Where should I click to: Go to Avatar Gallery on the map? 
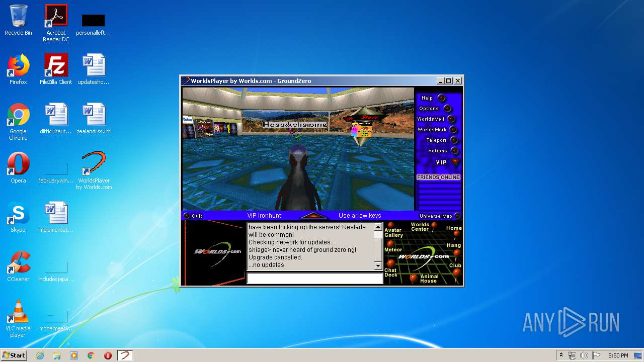pos(393,230)
